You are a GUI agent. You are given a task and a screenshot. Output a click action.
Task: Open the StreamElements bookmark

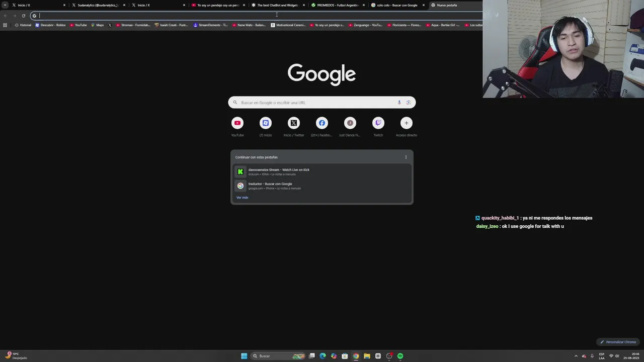(x=210, y=25)
